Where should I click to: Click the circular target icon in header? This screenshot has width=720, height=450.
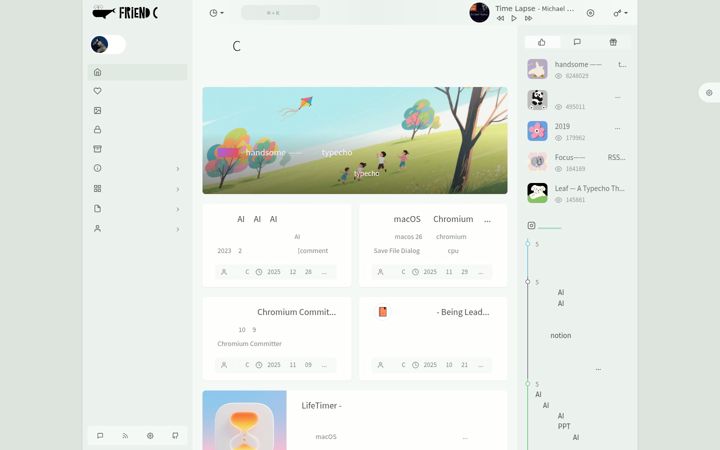click(x=591, y=13)
